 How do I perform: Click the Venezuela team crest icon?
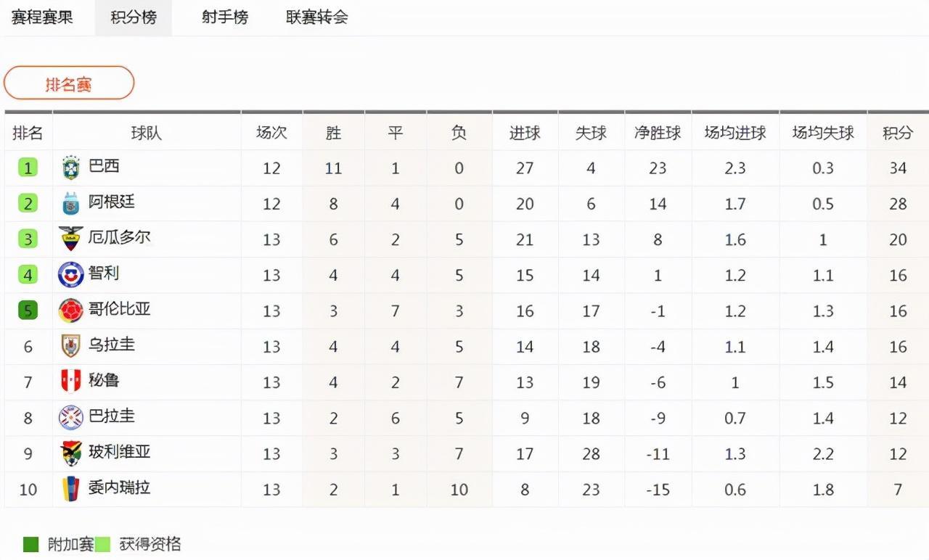pyautogui.click(x=71, y=489)
